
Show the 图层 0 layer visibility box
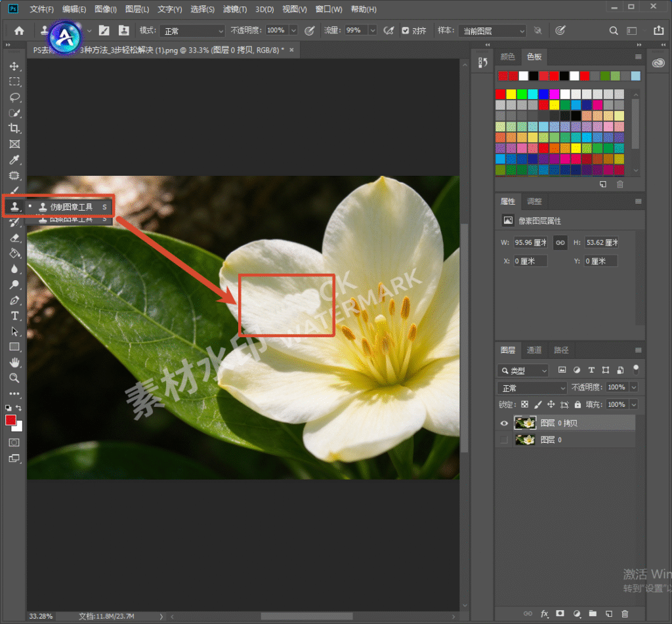504,440
